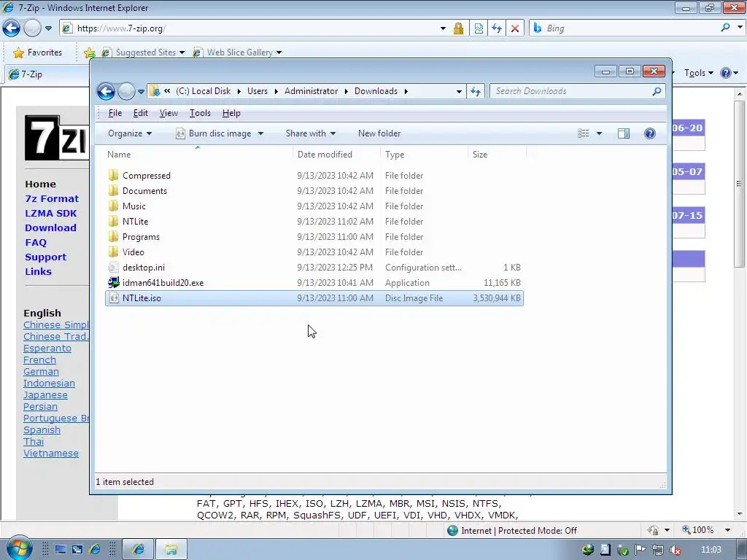Click the network tray icon
This screenshot has width=747, height=560.
pyautogui.click(x=657, y=550)
